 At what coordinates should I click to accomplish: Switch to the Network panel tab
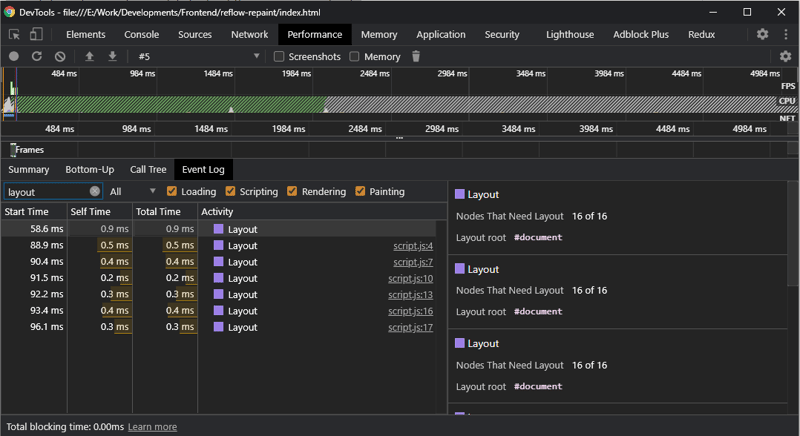pos(249,35)
